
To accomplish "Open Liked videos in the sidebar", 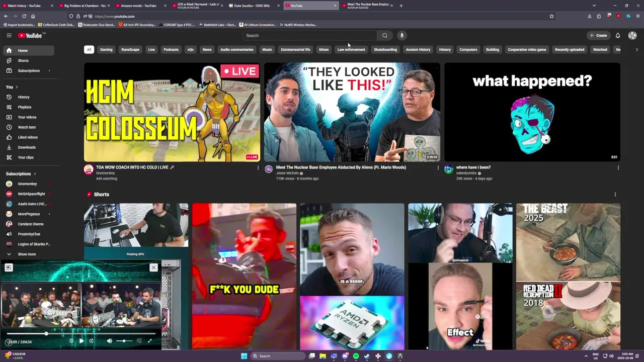I will (27, 137).
